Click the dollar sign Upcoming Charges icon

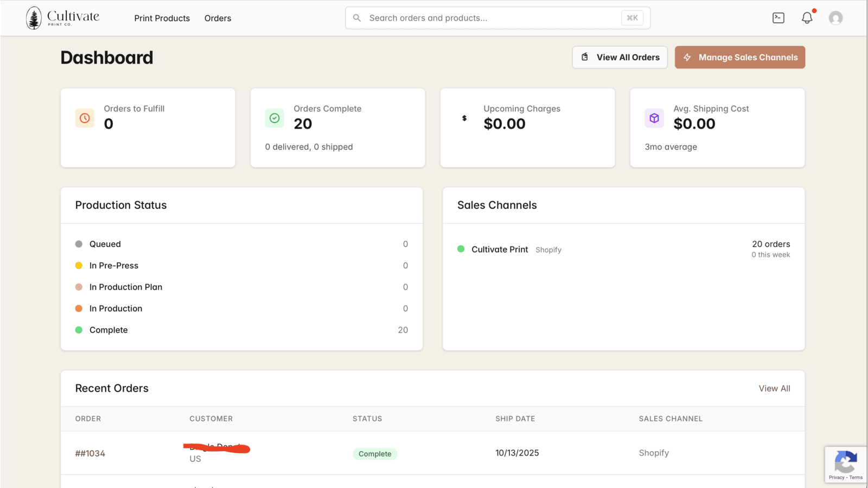(x=464, y=118)
